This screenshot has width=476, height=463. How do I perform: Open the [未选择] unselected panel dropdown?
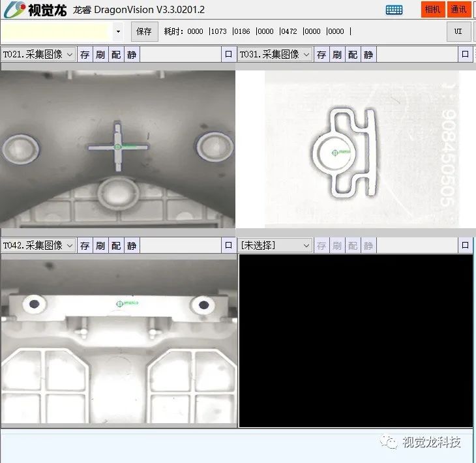tap(306, 246)
